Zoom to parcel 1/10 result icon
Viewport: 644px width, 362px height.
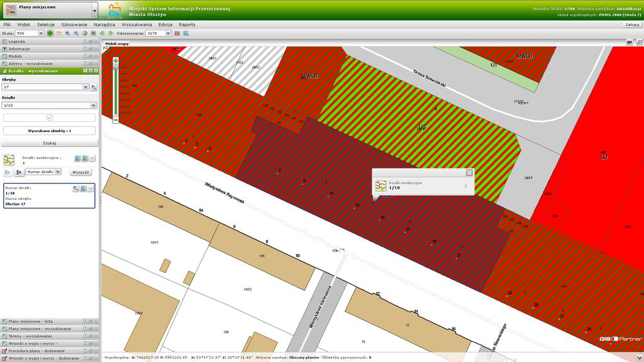(75, 189)
